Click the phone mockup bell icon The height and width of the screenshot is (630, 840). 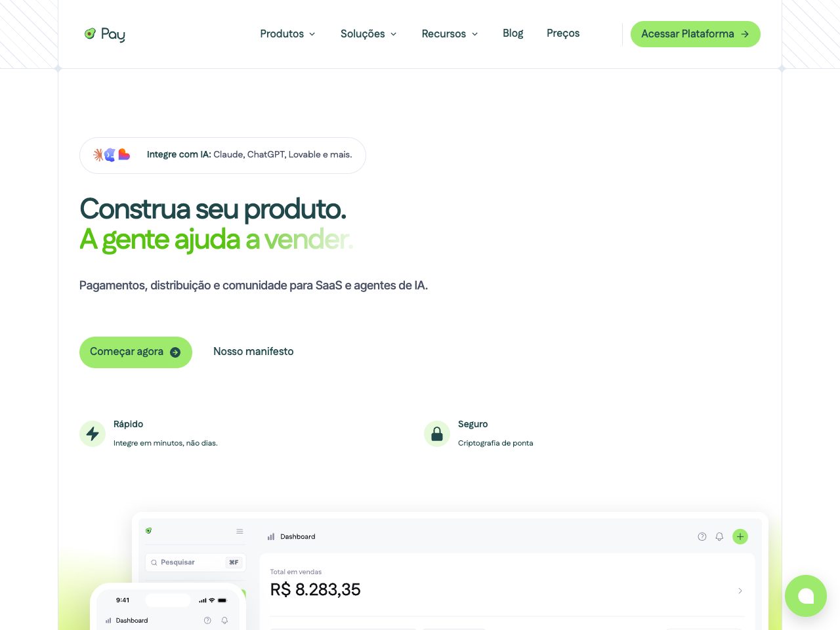coord(224,620)
